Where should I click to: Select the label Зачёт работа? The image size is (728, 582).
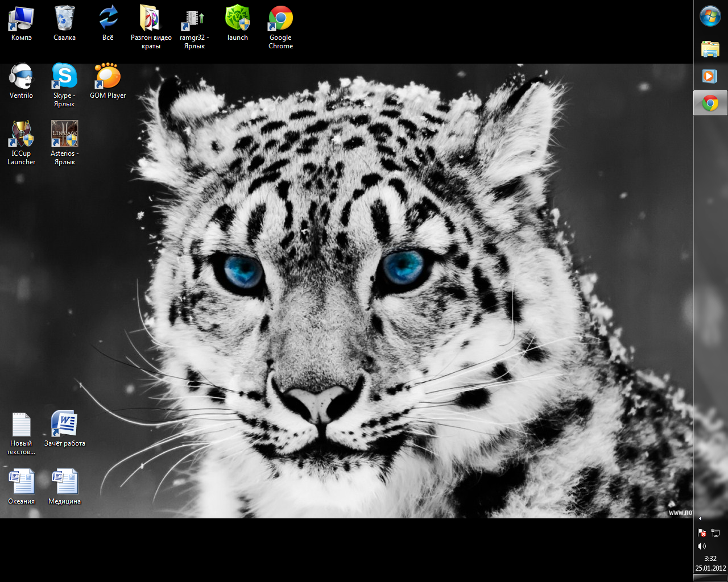pyautogui.click(x=64, y=443)
